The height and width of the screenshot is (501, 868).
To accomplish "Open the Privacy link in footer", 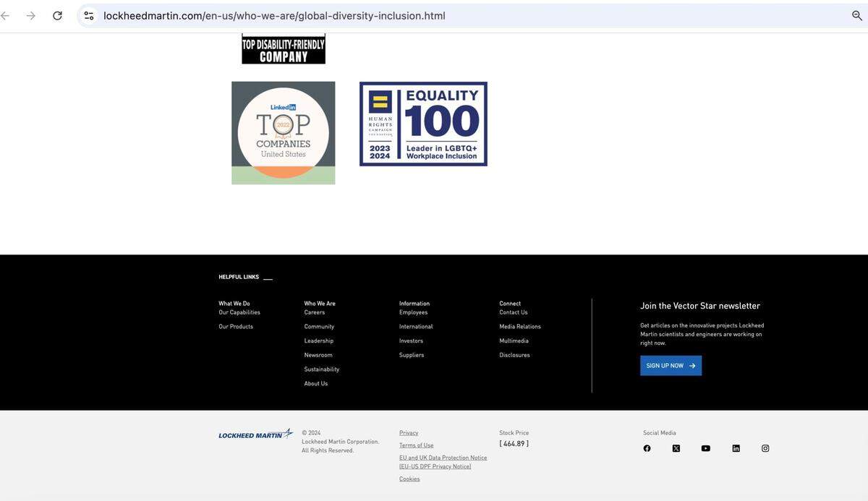I will [x=409, y=433].
